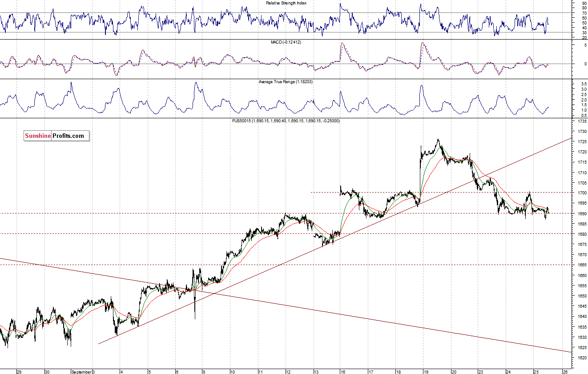
Task: Open the SunshineProfits.com logo link
Action: pos(56,136)
